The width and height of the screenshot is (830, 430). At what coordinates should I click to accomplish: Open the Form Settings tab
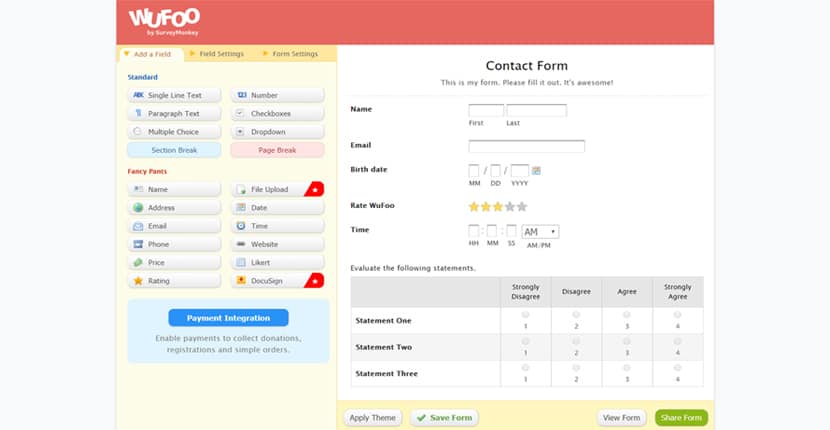coord(291,54)
